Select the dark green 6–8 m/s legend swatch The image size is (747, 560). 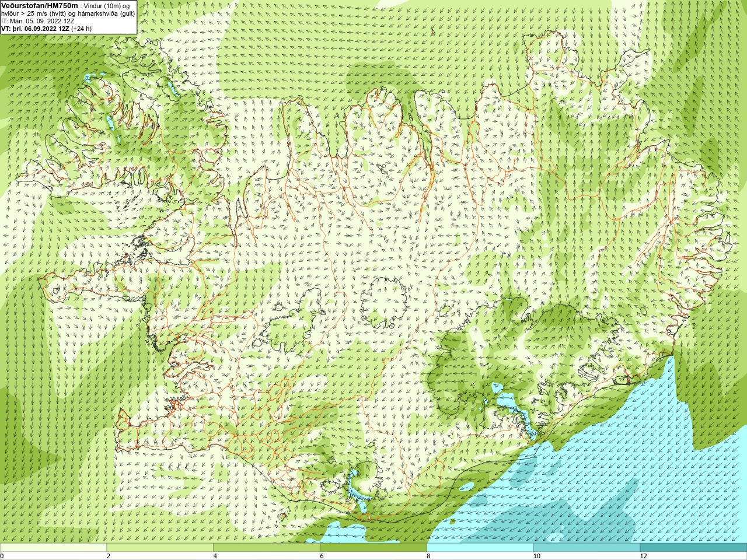373,548
